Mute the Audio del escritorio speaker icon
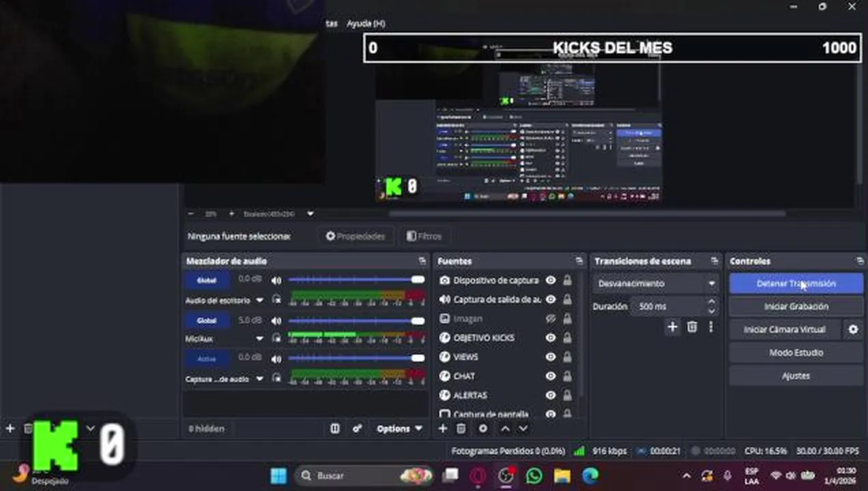868x491 pixels. [276, 280]
